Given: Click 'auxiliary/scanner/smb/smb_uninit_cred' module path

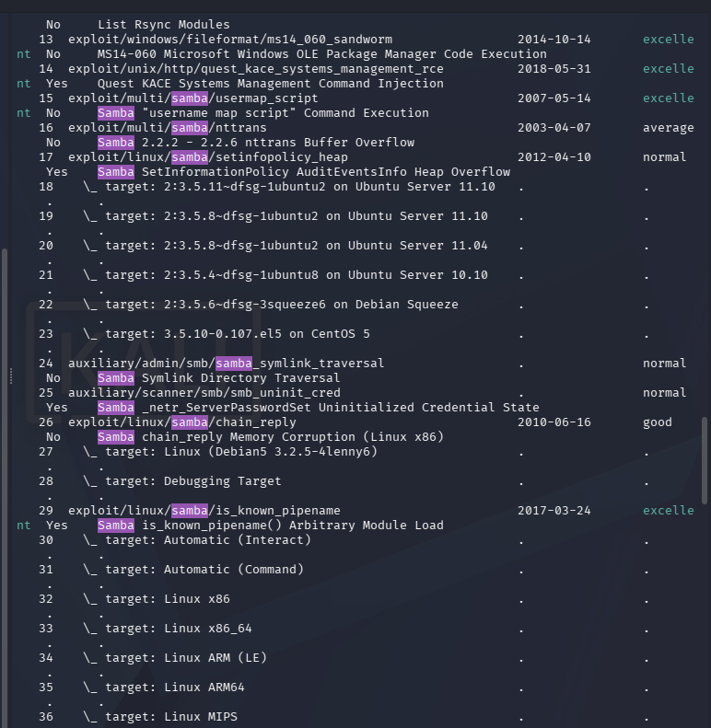Looking at the screenshot, I should [204, 393].
